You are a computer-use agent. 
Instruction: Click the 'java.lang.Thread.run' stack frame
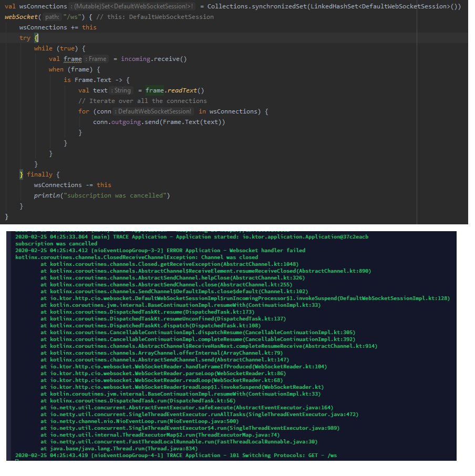coord(119,448)
